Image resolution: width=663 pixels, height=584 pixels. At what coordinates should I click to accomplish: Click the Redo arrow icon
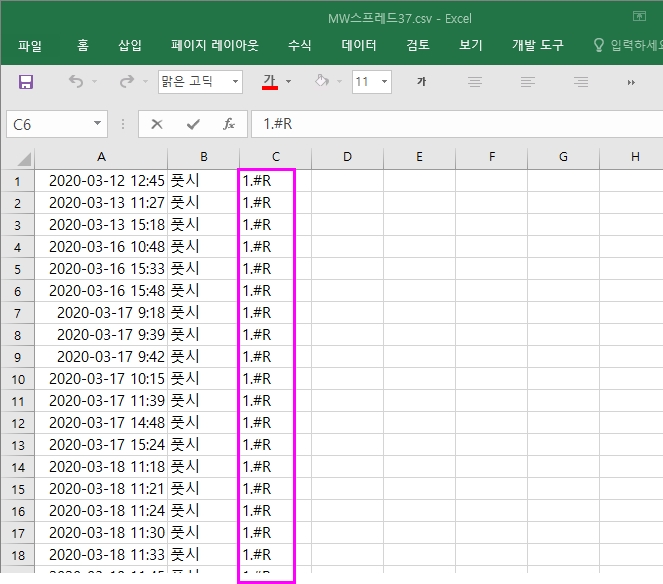(126, 82)
